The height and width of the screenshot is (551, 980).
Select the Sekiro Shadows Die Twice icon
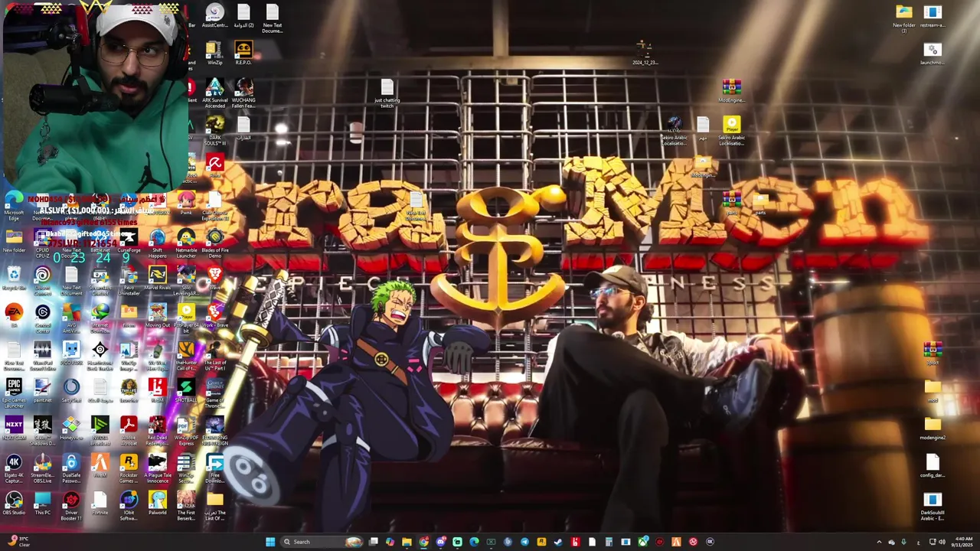pyautogui.click(x=42, y=430)
